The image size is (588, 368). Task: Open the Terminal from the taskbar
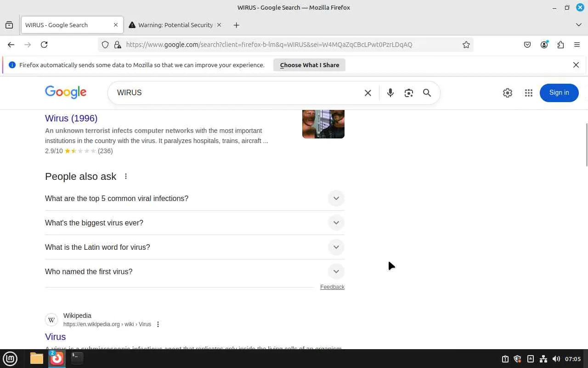pos(77,358)
